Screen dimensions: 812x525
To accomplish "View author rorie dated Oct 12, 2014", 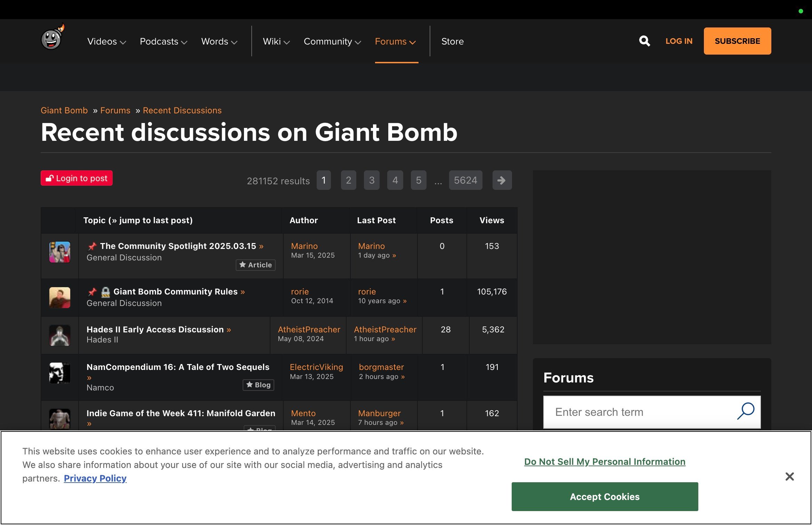I will (300, 292).
